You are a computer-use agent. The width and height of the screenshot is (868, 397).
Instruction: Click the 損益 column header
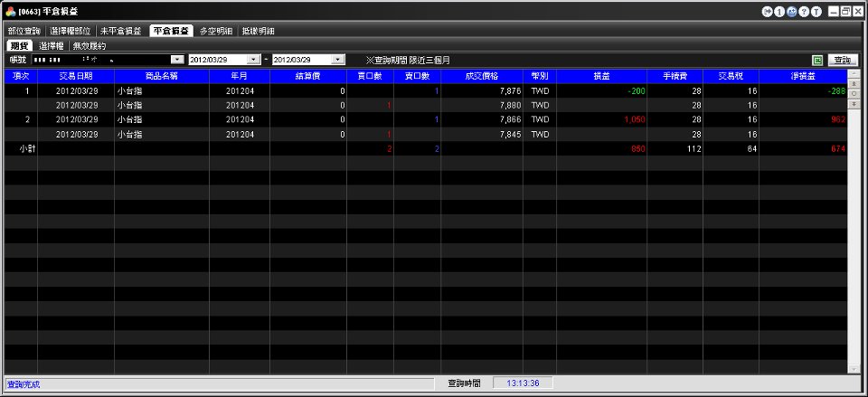(x=602, y=76)
